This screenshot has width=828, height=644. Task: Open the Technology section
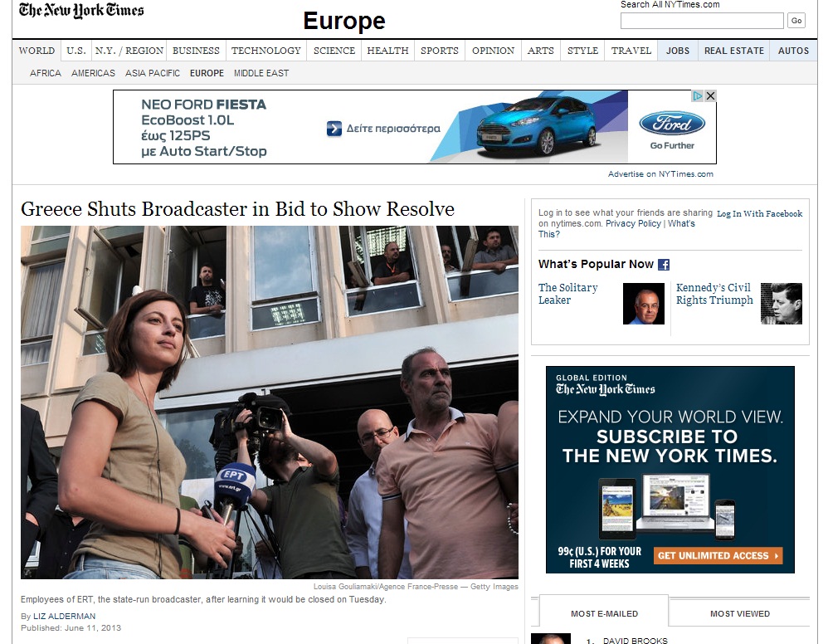266,51
